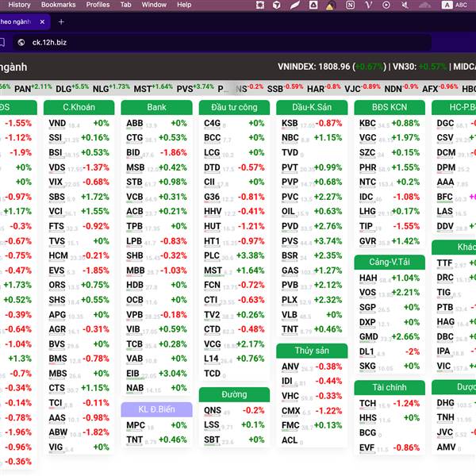Screen dimensions: 476x476
Task: Click the V-shaped icon in menu bar
Action: [x=368, y=5]
